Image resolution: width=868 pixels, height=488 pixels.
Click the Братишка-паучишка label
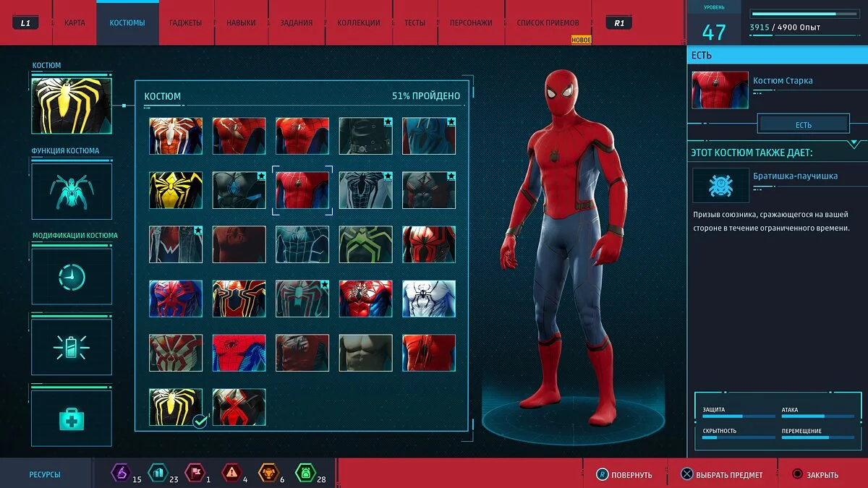(796, 176)
